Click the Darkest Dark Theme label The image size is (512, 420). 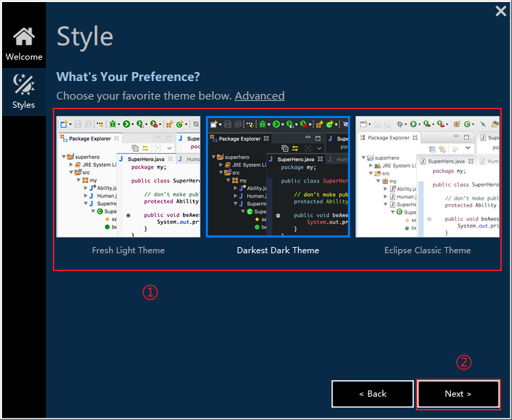tap(278, 250)
